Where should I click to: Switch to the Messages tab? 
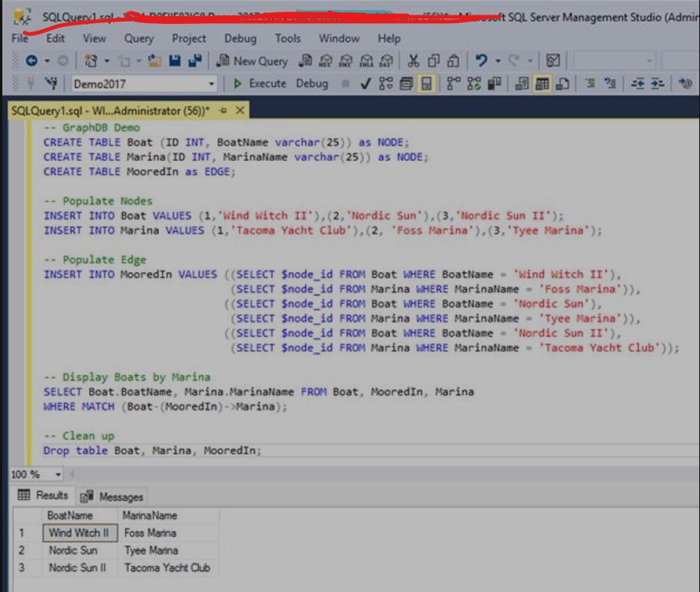112,497
